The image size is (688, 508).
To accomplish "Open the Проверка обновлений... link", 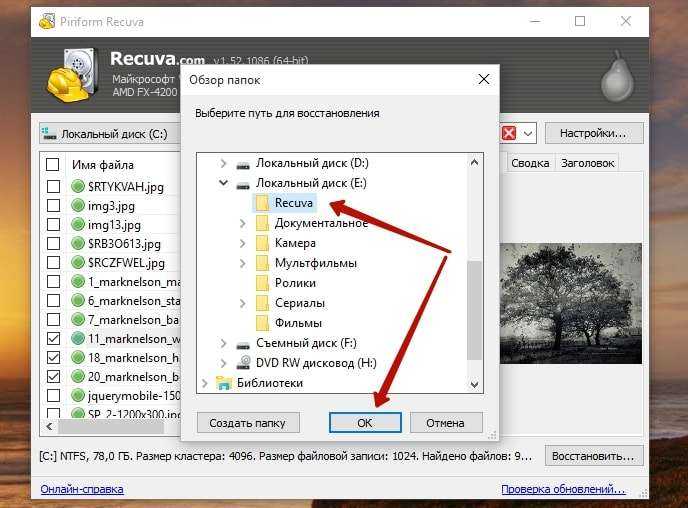I will pyautogui.click(x=563, y=489).
